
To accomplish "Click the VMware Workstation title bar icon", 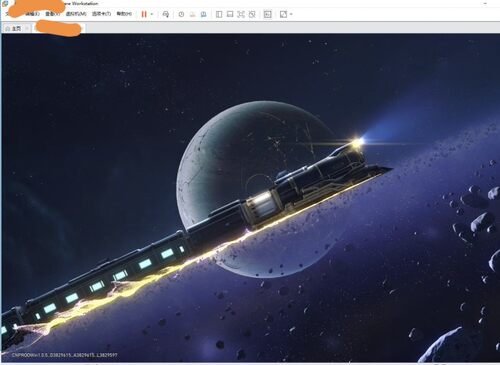I will [x=5, y=3].
